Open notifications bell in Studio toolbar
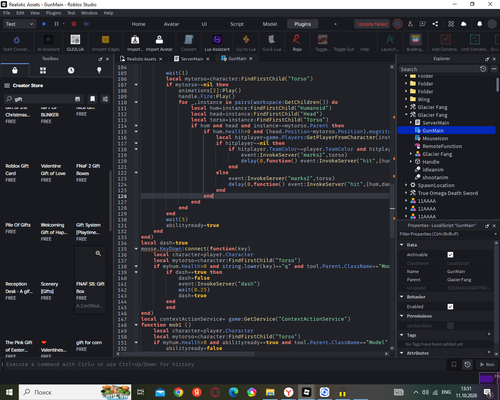This screenshot has height=400, width=500. (x=479, y=24)
